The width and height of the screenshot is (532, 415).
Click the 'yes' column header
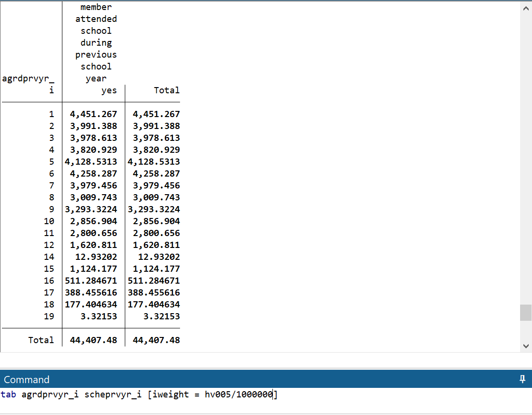pos(109,90)
